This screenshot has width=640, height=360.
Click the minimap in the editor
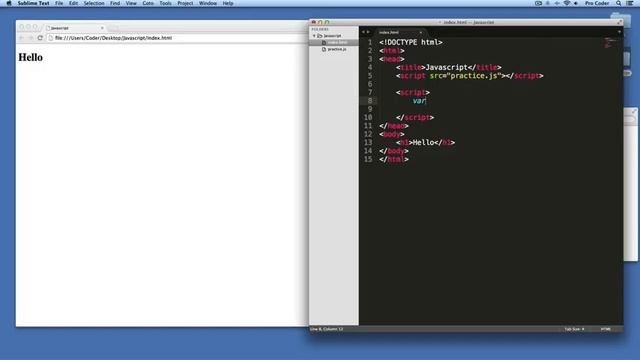point(609,43)
